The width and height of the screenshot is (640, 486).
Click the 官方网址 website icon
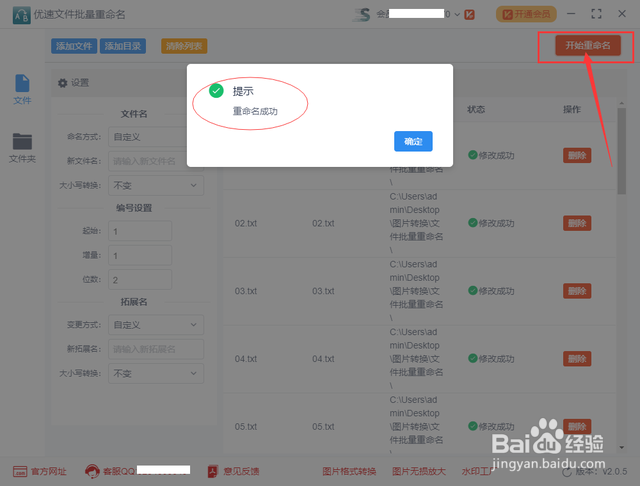pyautogui.click(x=20, y=471)
